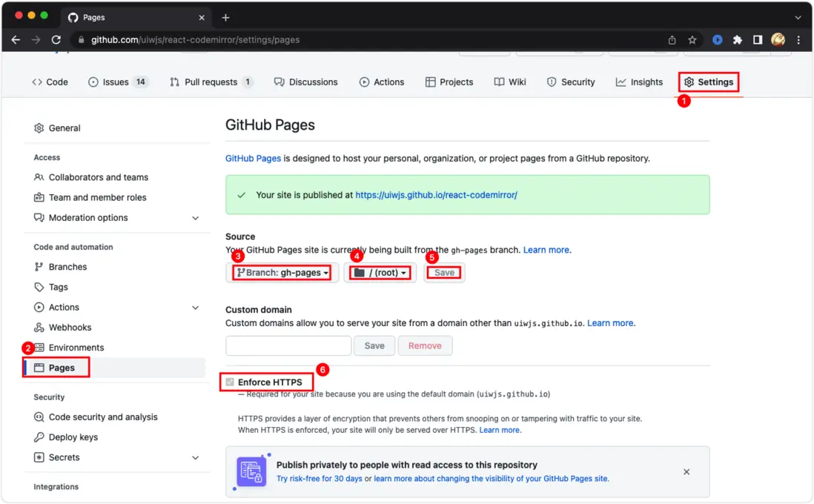The height and width of the screenshot is (504, 814).
Task: Click the custom domain text field
Action: [x=288, y=346]
